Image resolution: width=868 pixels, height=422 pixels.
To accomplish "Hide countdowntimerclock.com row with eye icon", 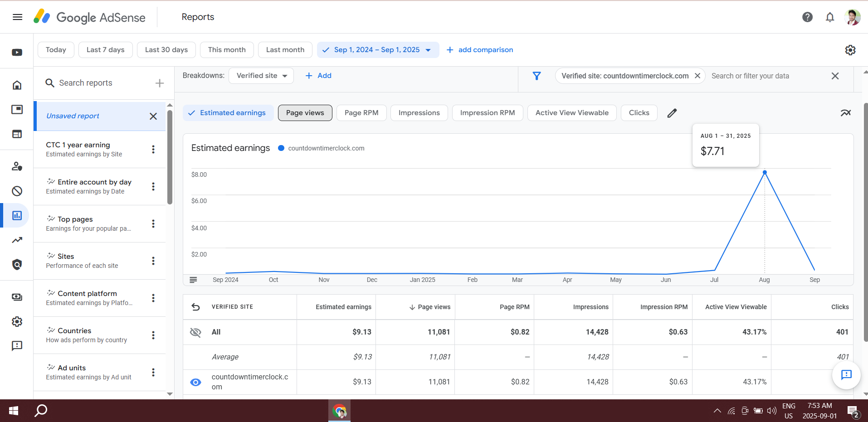I will click(195, 382).
